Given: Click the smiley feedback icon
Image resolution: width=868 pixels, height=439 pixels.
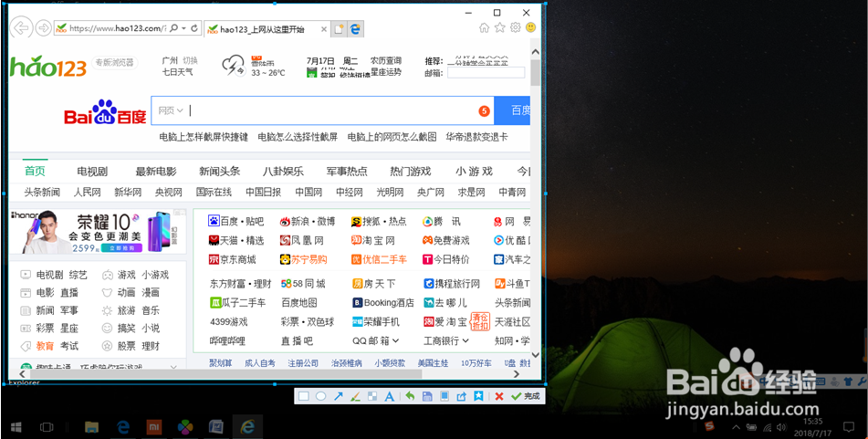Looking at the screenshot, I should tap(531, 27).
